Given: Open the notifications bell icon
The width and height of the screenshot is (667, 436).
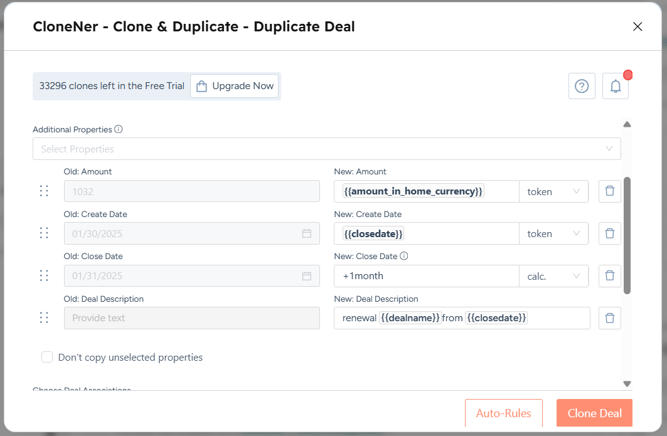Looking at the screenshot, I should (x=615, y=86).
